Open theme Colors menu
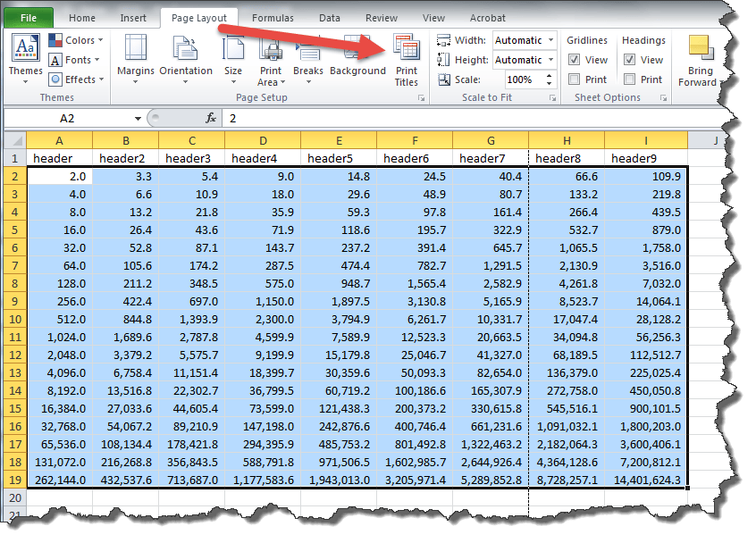 [76, 40]
